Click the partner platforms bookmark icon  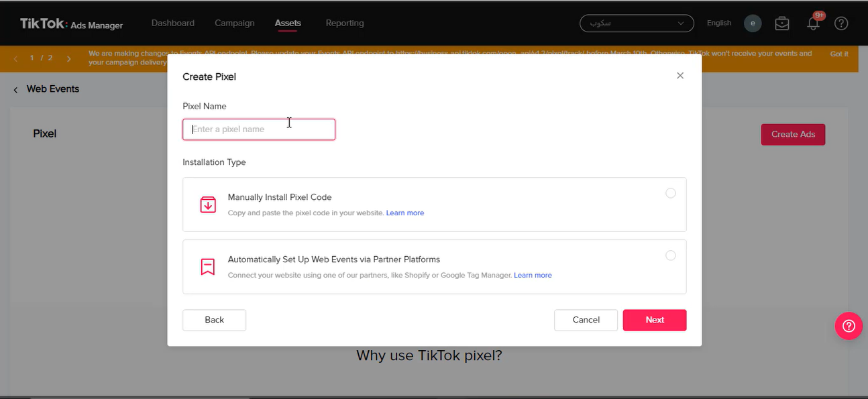208,267
